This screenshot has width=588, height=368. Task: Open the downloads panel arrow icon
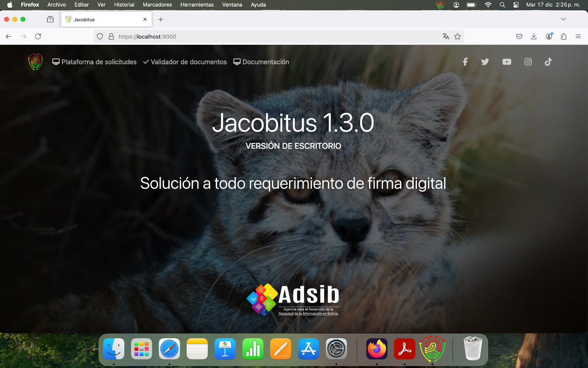tap(534, 36)
